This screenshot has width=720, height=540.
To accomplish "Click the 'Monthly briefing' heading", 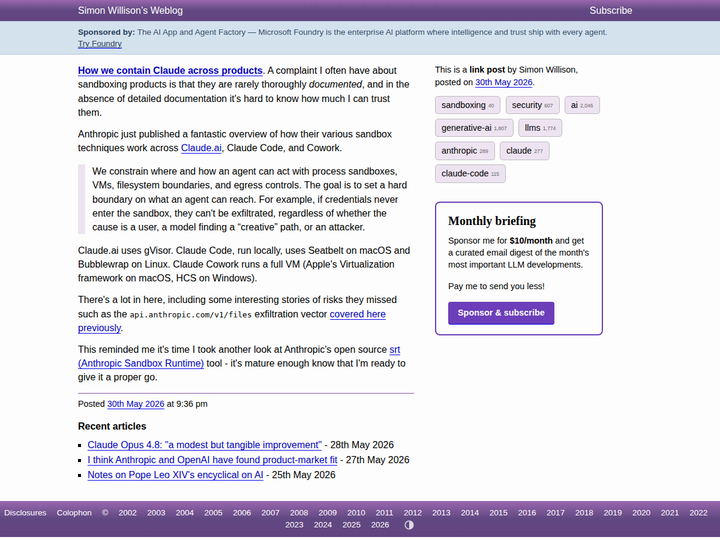I will [x=492, y=221].
